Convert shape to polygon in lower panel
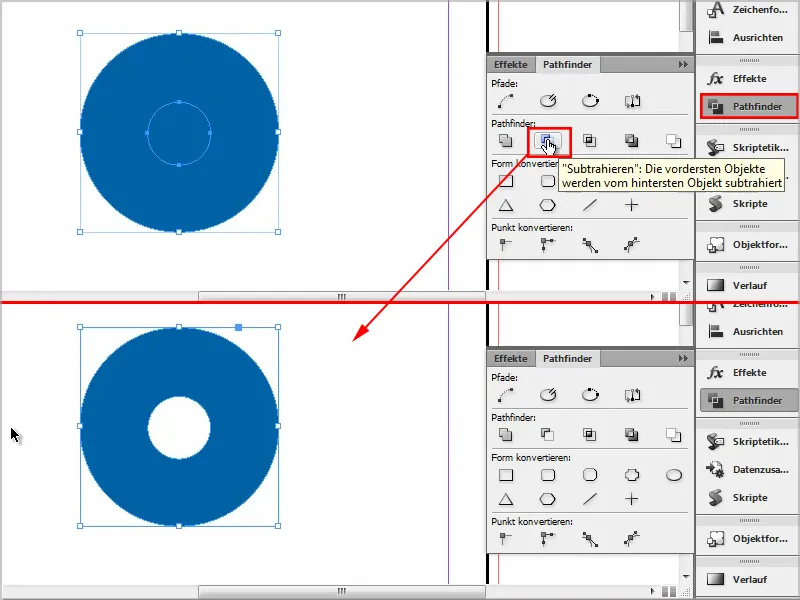Viewport: 800px width, 600px height. (547, 499)
